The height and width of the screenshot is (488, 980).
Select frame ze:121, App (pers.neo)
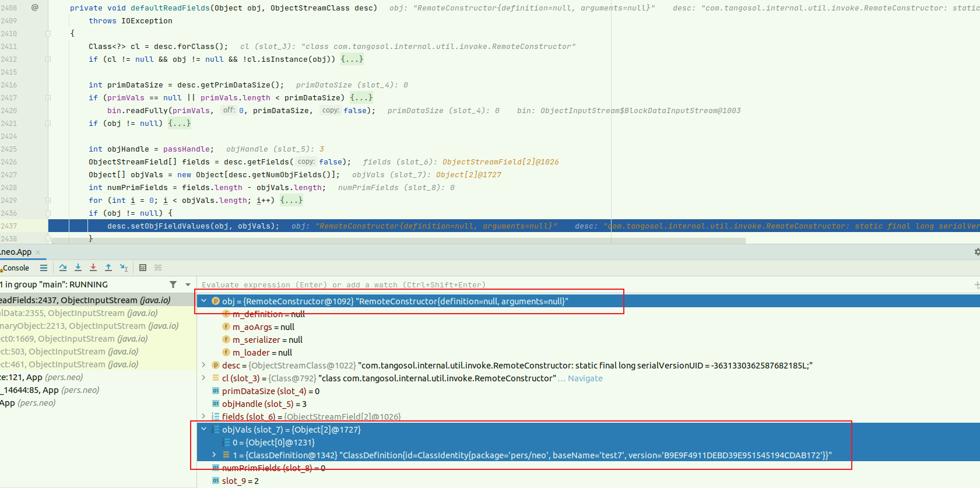[x=98, y=377]
